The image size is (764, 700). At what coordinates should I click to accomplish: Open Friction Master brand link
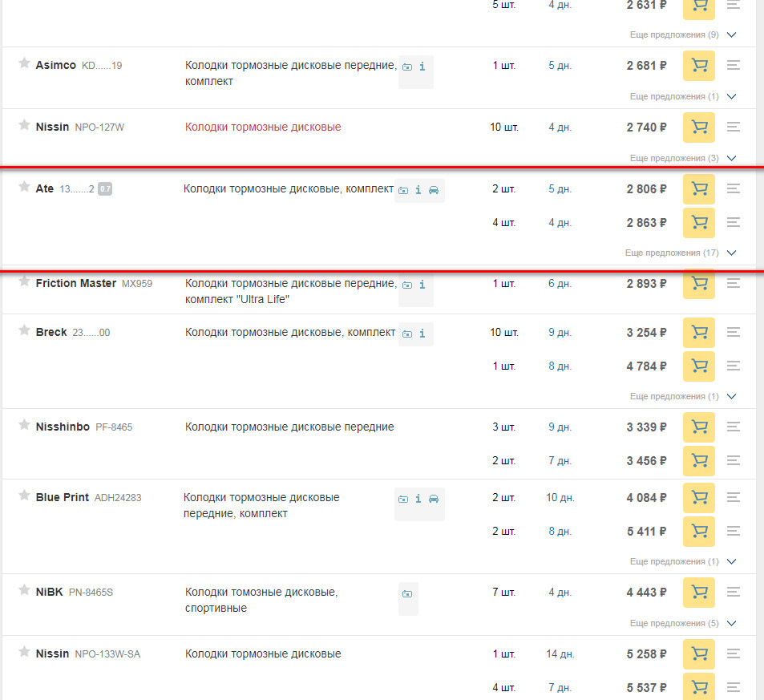[x=76, y=283]
